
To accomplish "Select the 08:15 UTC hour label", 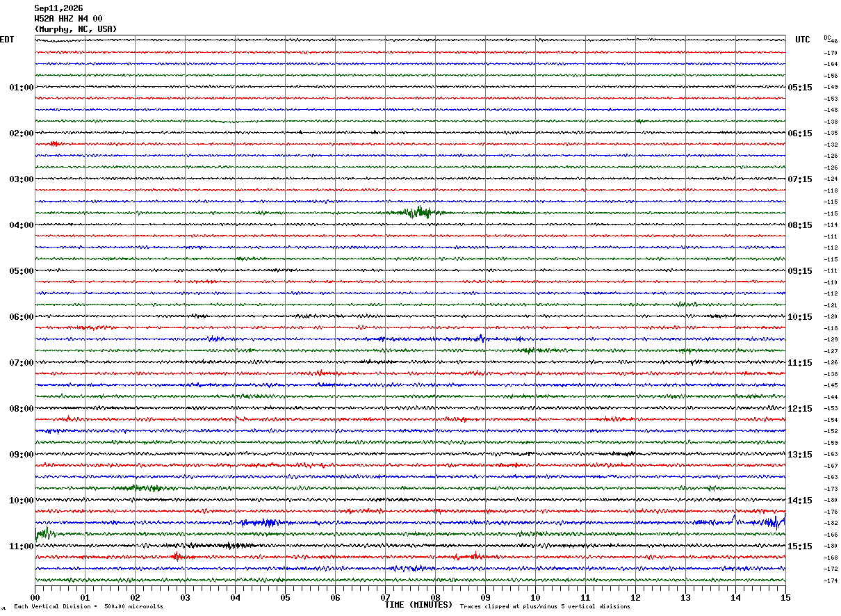I will 799,225.
